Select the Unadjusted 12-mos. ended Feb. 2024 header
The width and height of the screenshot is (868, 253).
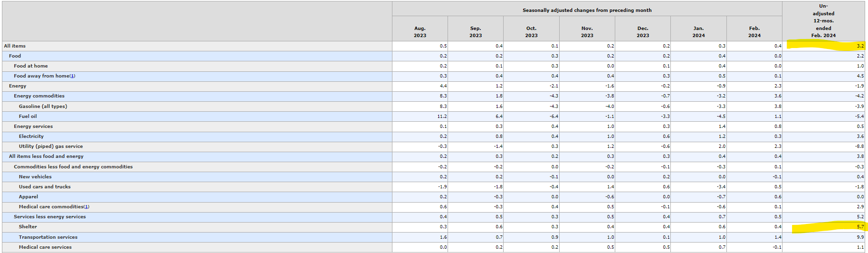[823, 21]
